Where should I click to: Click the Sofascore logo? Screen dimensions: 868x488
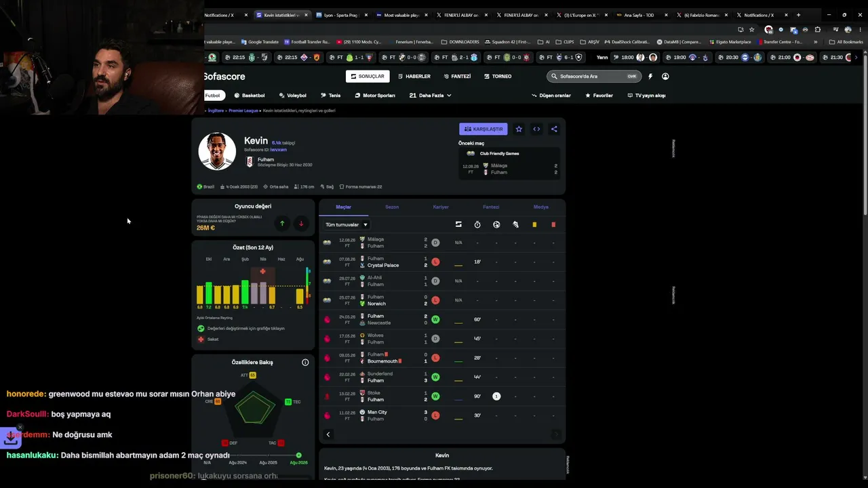pyautogui.click(x=224, y=77)
